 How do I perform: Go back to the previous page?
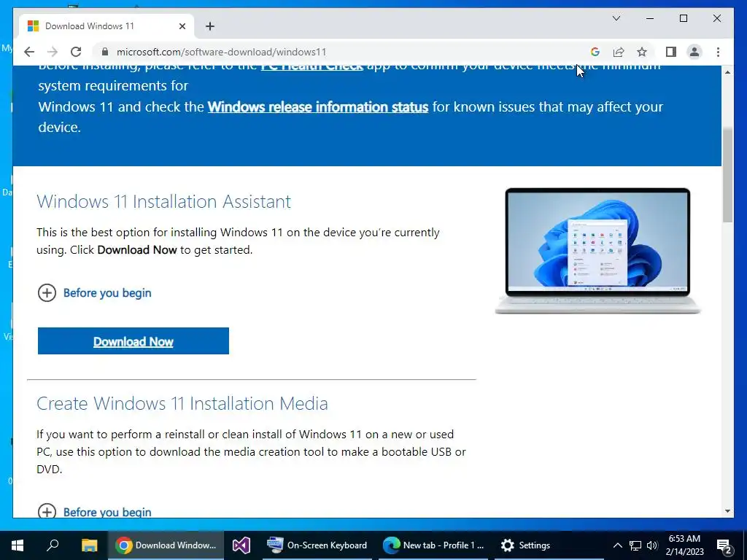pos(29,52)
